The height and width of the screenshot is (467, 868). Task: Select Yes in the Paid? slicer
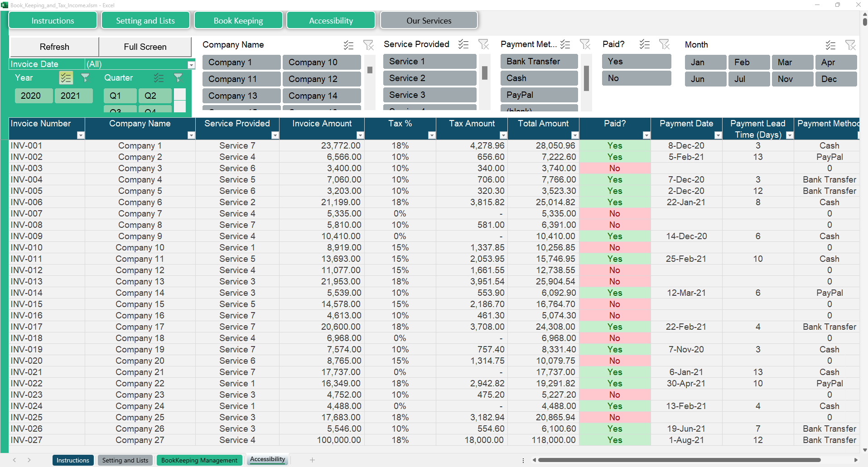pyautogui.click(x=636, y=62)
